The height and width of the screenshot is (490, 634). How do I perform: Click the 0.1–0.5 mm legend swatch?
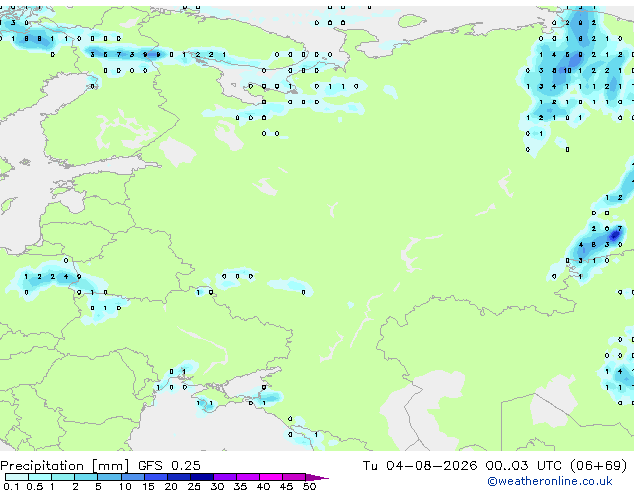17,477
